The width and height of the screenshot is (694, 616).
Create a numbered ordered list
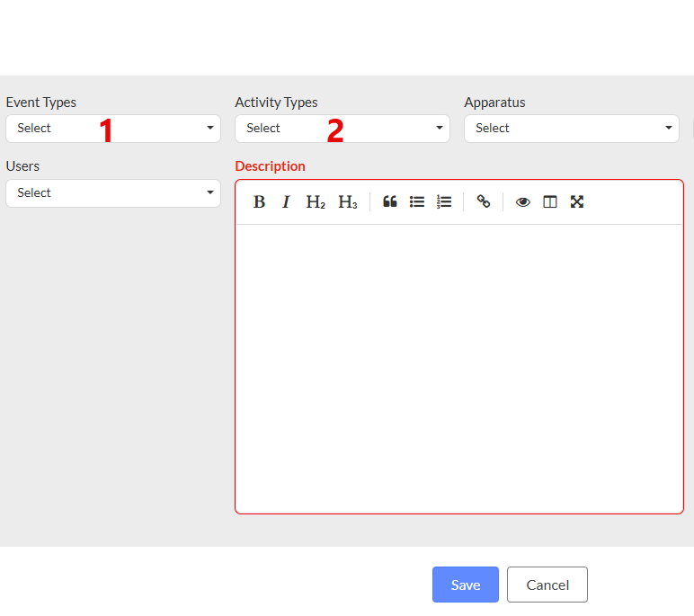coord(444,202)
